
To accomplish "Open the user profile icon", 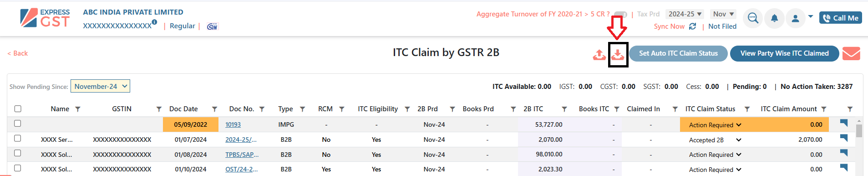I will pos(795,18).
